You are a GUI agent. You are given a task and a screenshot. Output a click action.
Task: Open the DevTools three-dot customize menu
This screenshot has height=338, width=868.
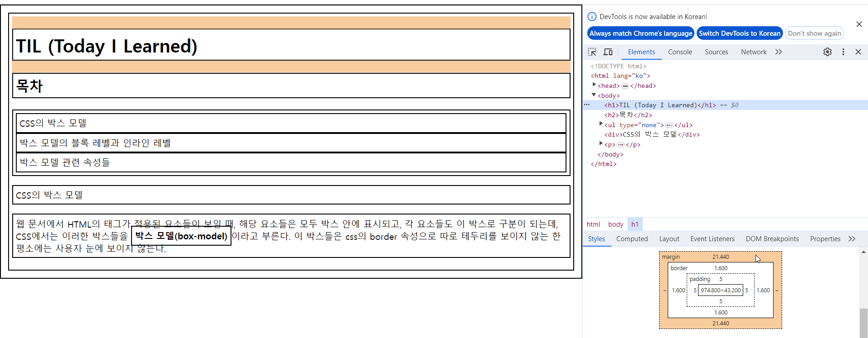[x=843, y=52]
